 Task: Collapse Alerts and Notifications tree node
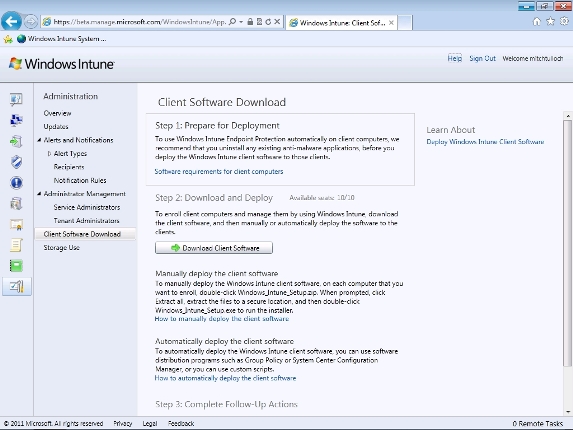[x=39, y=140]
